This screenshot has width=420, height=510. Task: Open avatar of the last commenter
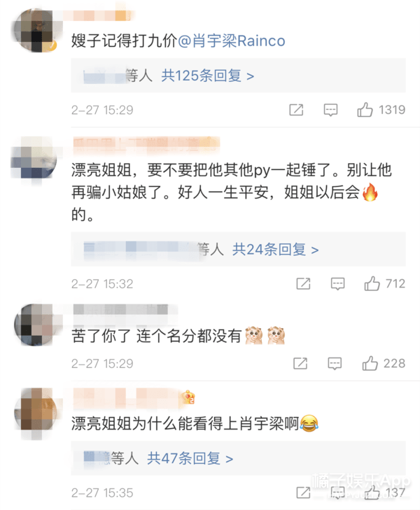click(x=36, y=412)
